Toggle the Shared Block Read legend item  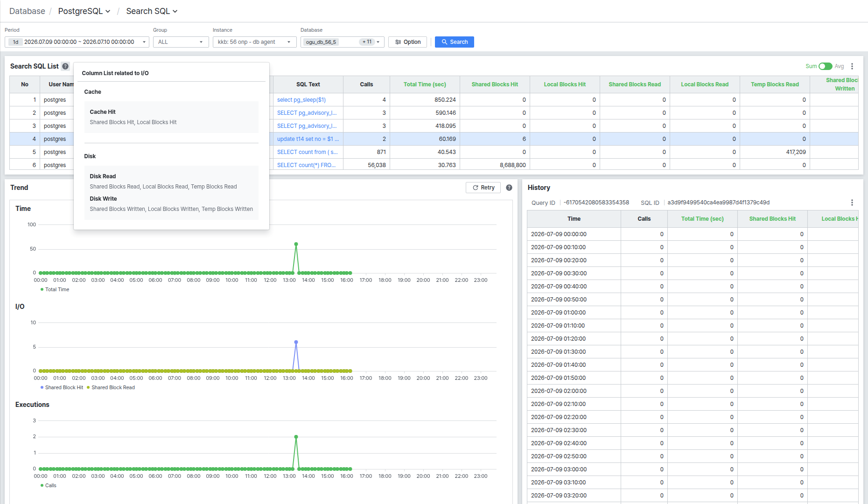(111, 387)
